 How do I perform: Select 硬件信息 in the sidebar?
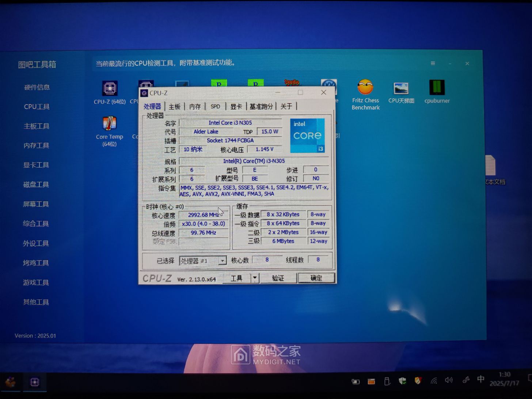(37, 87)
